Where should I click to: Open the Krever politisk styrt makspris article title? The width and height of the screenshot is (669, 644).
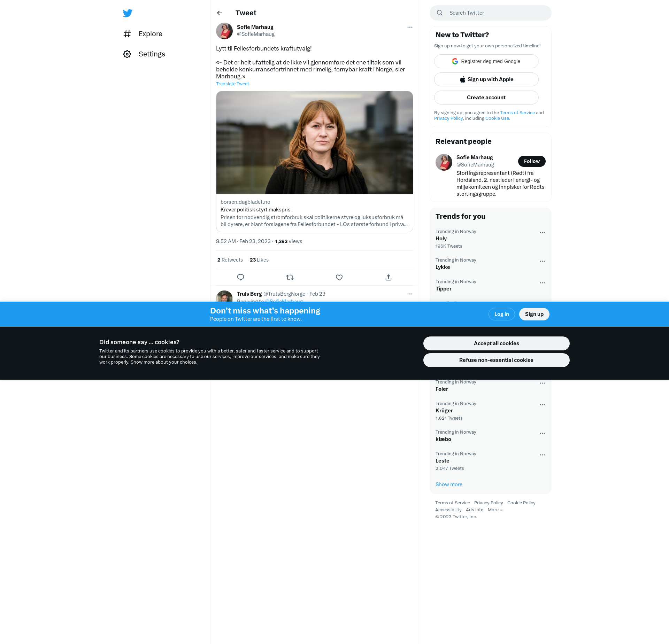click(x=255, y=210)
